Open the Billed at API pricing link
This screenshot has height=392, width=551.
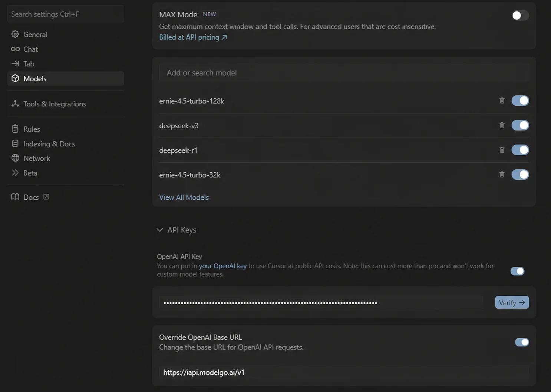193,37
